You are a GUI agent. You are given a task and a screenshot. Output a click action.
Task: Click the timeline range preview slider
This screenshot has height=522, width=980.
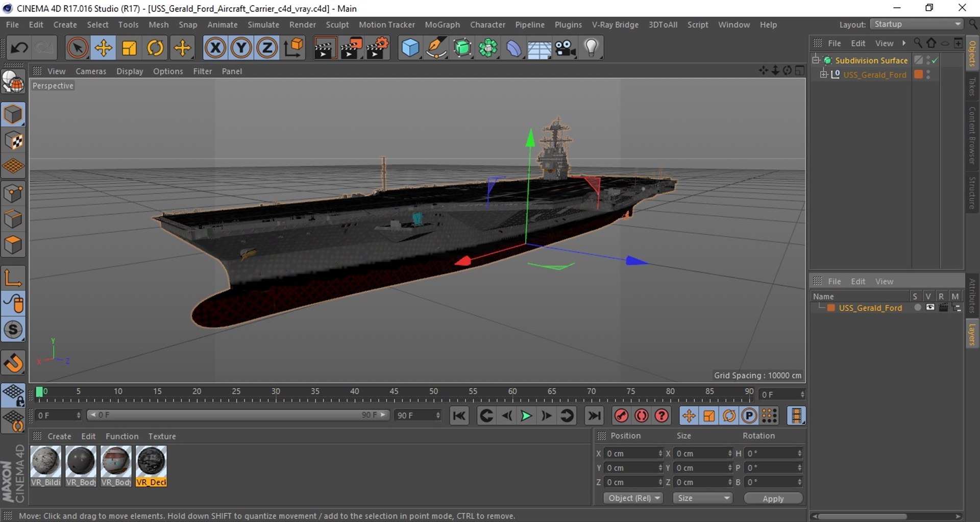pyautogui.click(x=238, y=415)
